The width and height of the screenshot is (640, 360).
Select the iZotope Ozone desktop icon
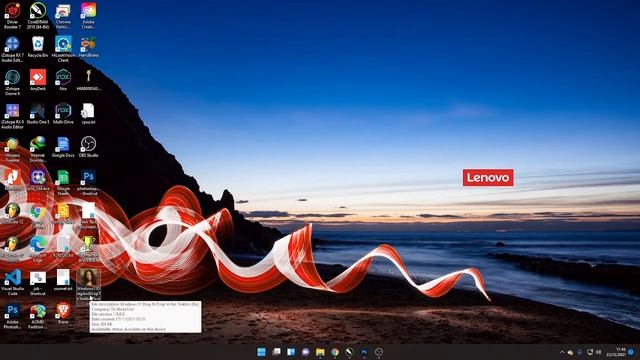pos(12,82)
